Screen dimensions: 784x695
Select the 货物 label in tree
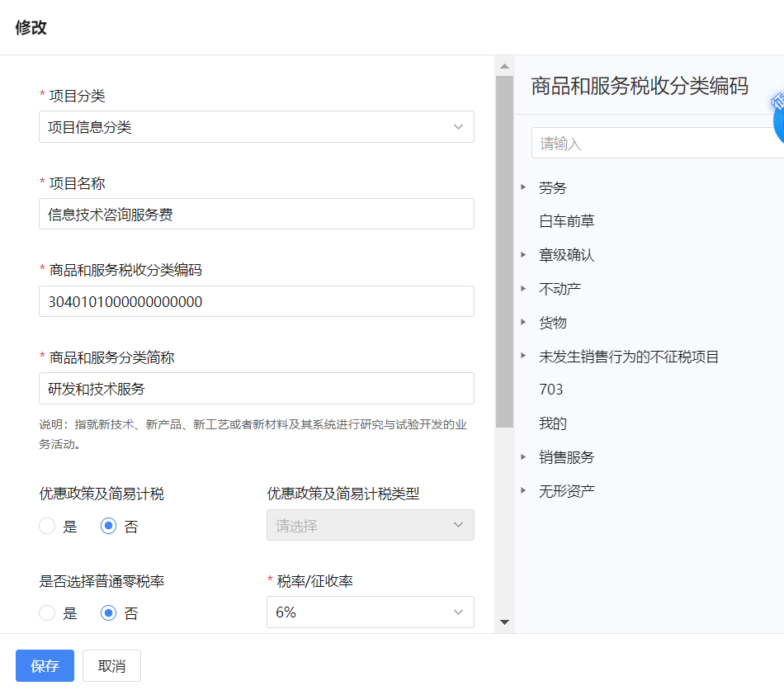pos(552,323)
